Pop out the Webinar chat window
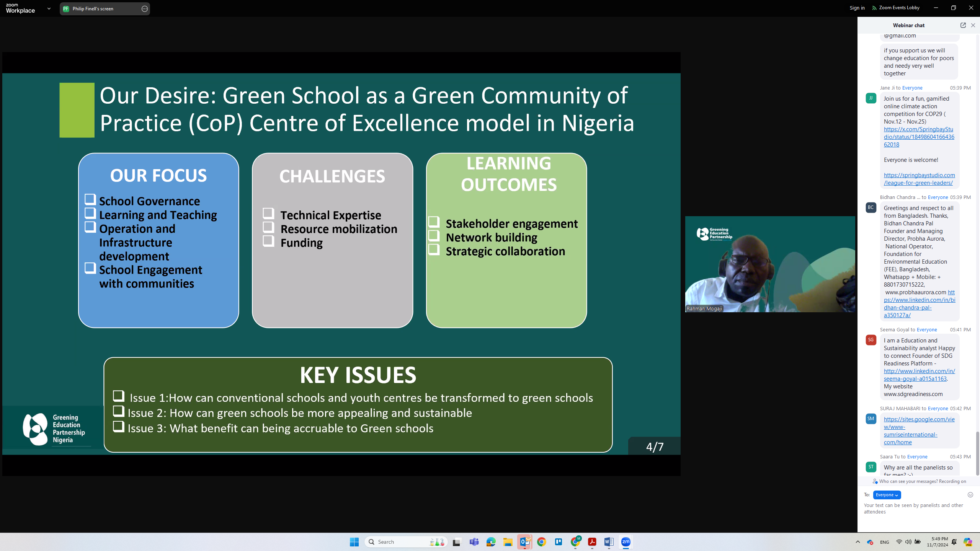 [x=963, y=25]
